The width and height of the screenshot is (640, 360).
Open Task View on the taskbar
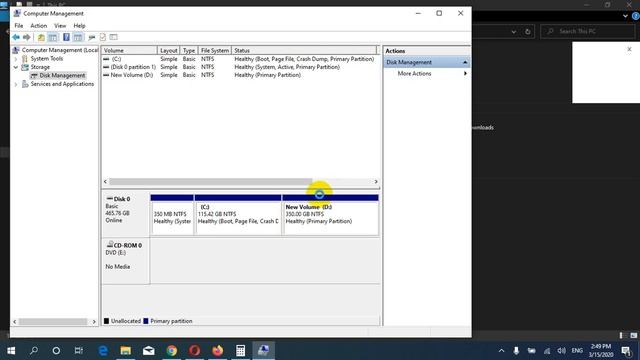79,351
